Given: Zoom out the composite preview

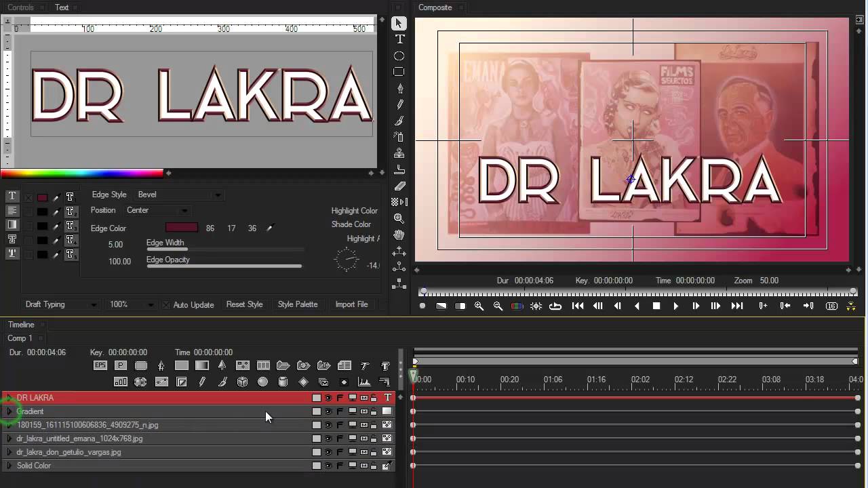Looking at the screenshot, I should coord(498,306).
